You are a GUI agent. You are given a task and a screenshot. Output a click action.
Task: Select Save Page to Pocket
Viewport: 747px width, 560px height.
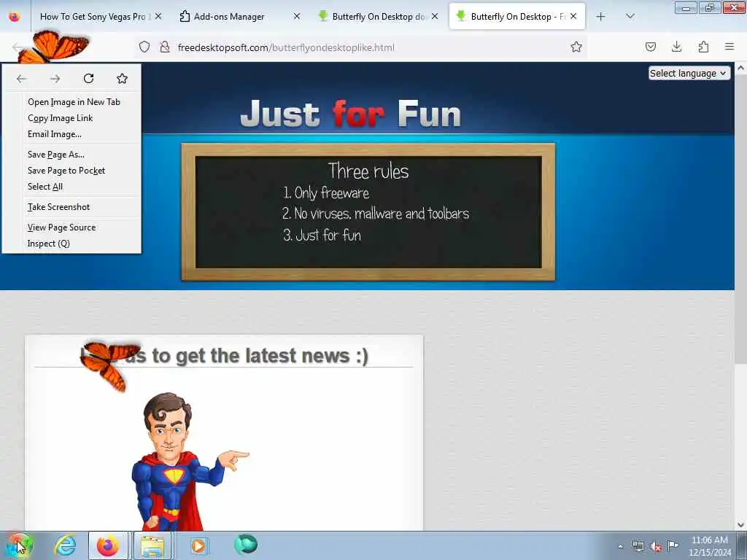[66, 171]
